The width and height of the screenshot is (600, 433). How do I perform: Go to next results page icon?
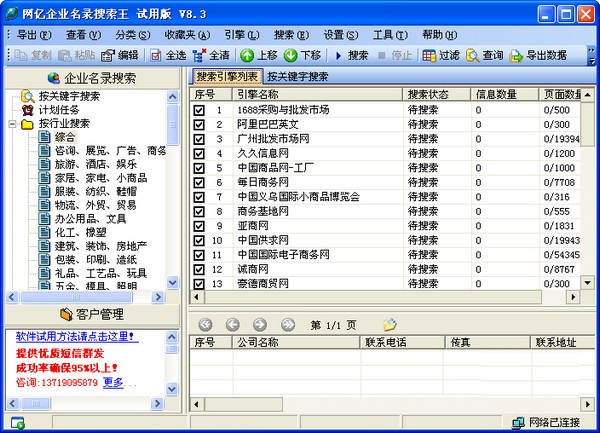pos(260,325)
